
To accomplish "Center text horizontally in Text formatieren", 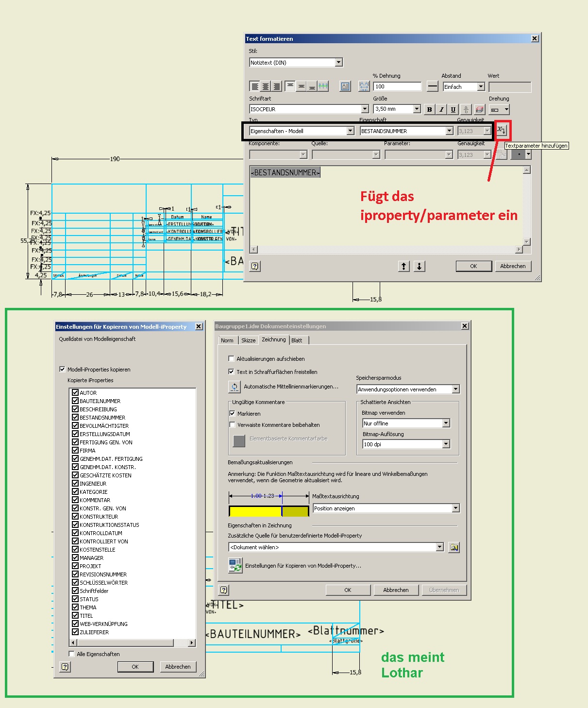I will click(266, 86).
